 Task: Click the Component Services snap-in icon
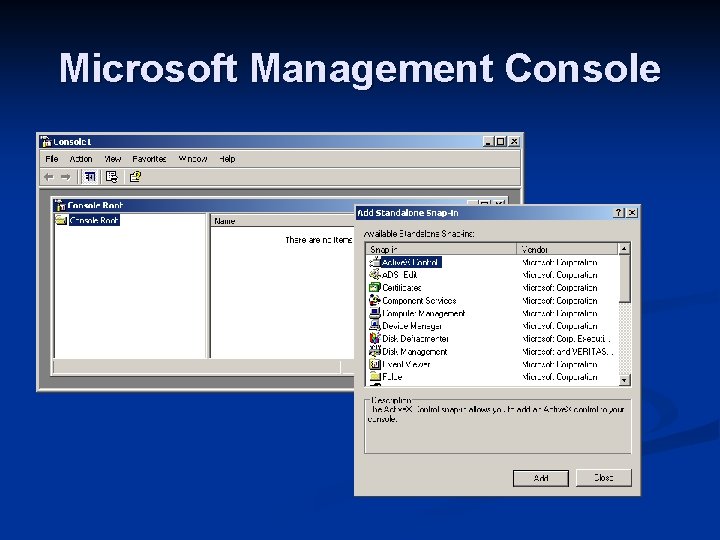[375, 300]
